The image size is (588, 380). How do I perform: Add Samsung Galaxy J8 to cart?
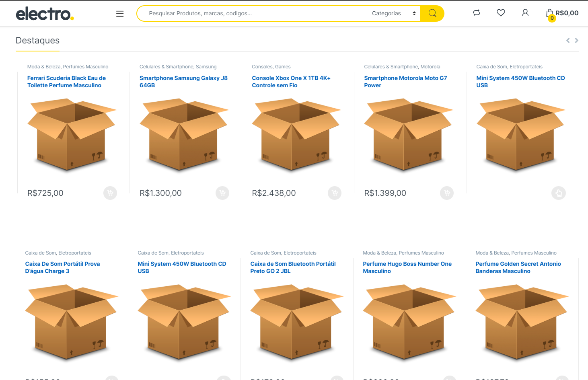[x=222, y=193]
